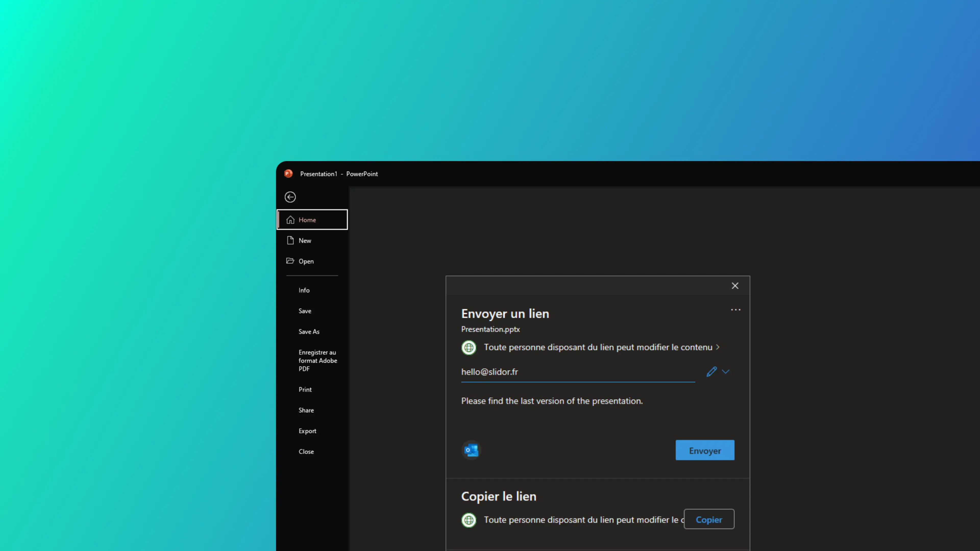This screenshot has height=551, width=980.
Task: Open link settings chevron after 'modifier le contenu'
Action: pyautogui.click(x=718, y=347)
